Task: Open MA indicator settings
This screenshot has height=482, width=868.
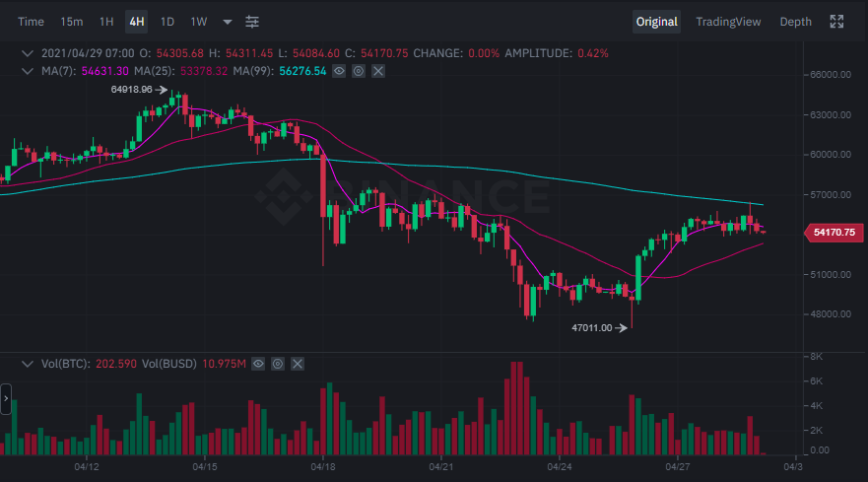Action: pyautogui.click(x=359, y=71)
